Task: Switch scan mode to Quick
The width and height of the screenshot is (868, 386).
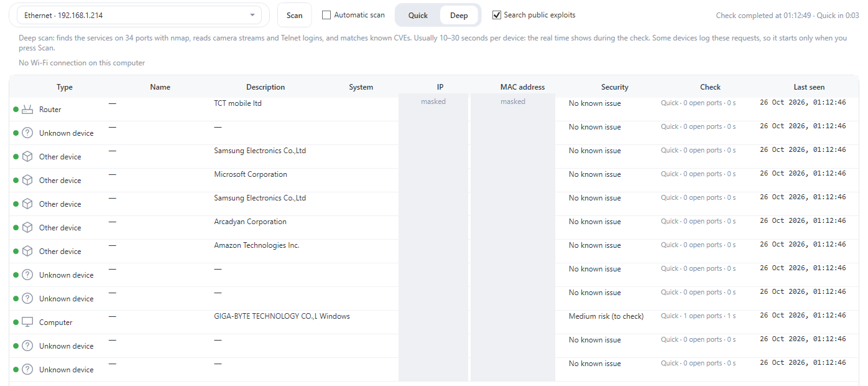Action: click(x=418, y=16)
